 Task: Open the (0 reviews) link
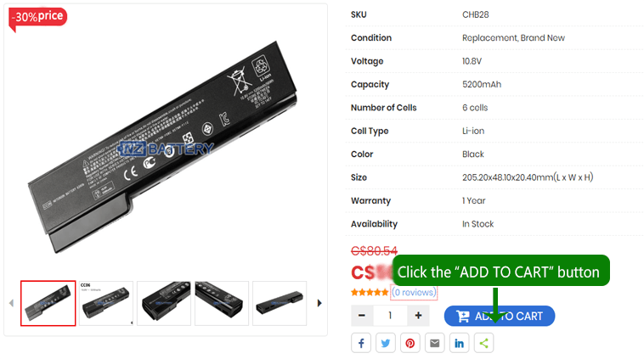[x=413, y=292]
